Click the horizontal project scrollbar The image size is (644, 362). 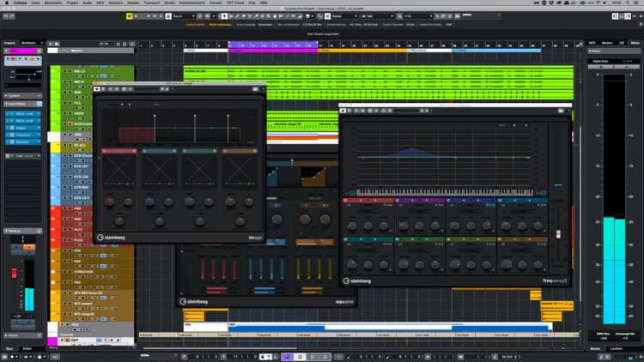pyautogui.click(x=220, y=348)
